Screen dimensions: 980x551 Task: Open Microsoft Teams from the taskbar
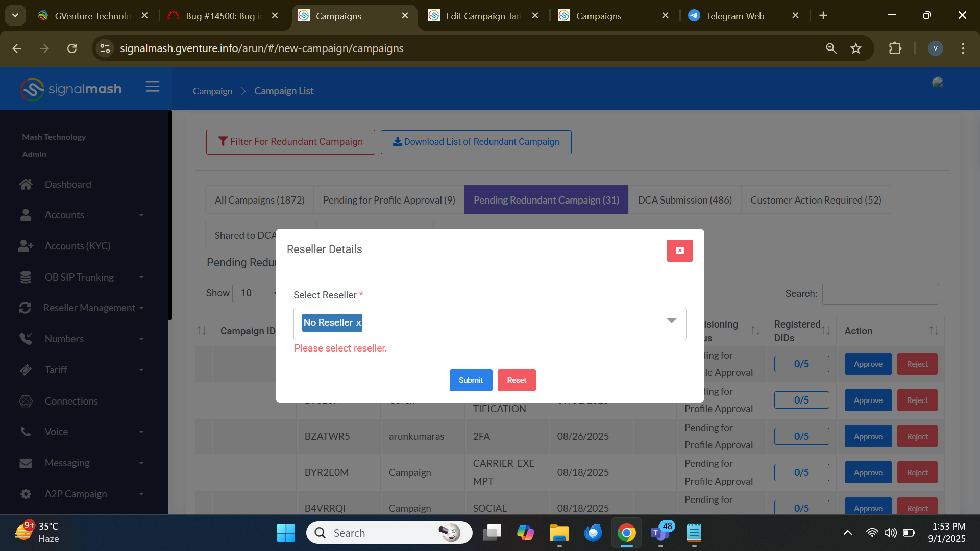(660, 533)
